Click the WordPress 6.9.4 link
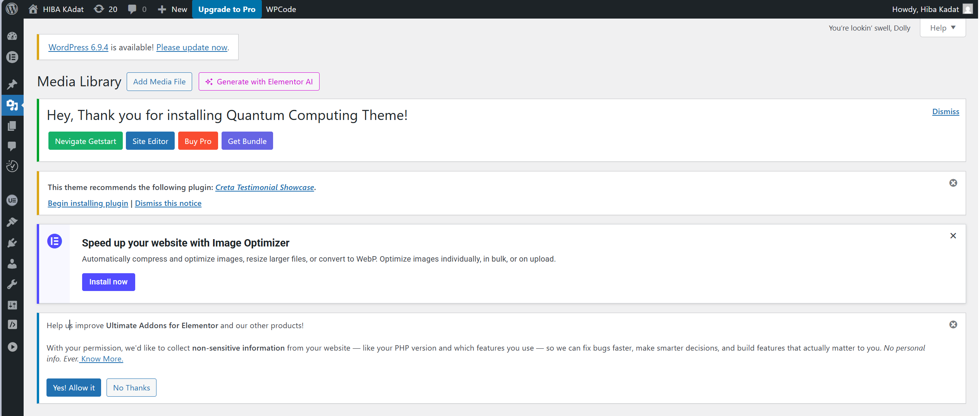Screen dimensions: 980x416 78,47
